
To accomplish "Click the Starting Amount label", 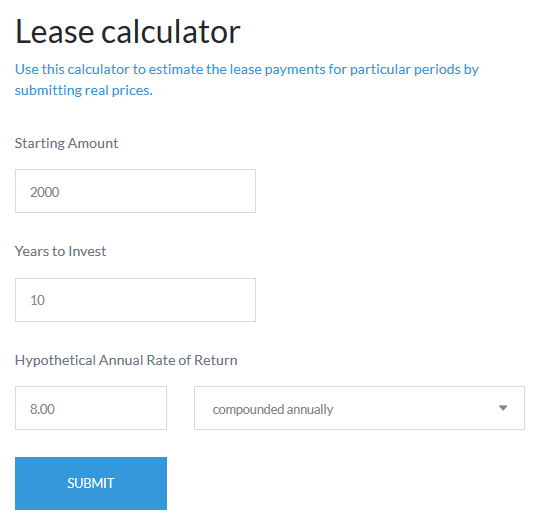I will [x=66, y=143].
